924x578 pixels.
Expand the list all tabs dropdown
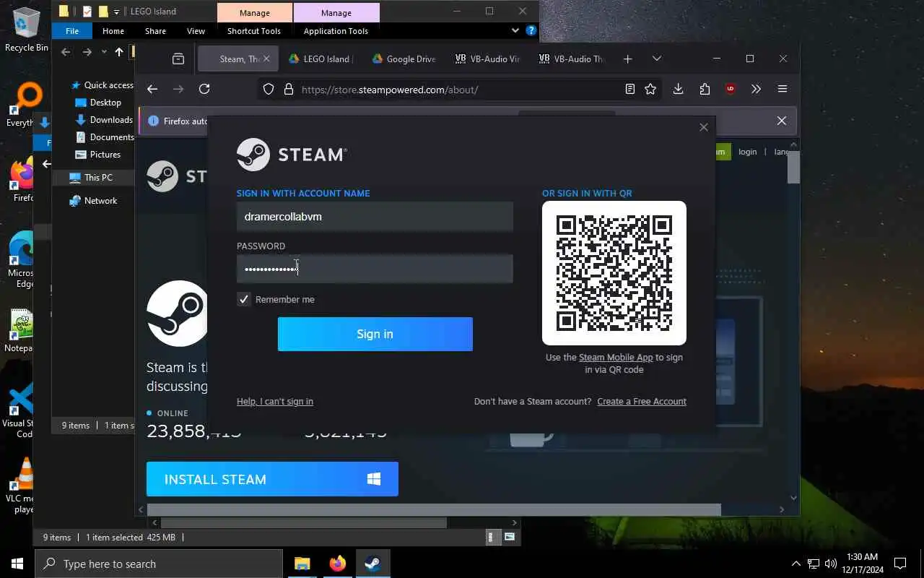(656, 59)
